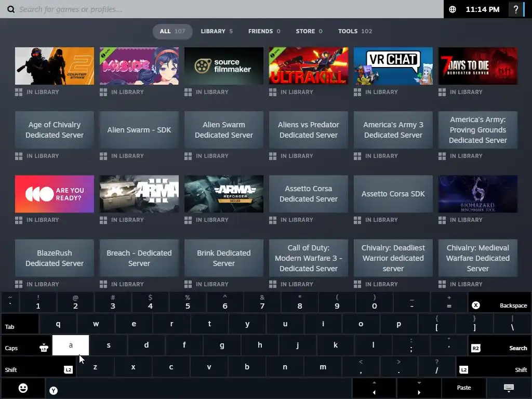532x399 pixels.
Task: Select America's Army 3 Dedicated Server tile
Action: coord(393,130)
